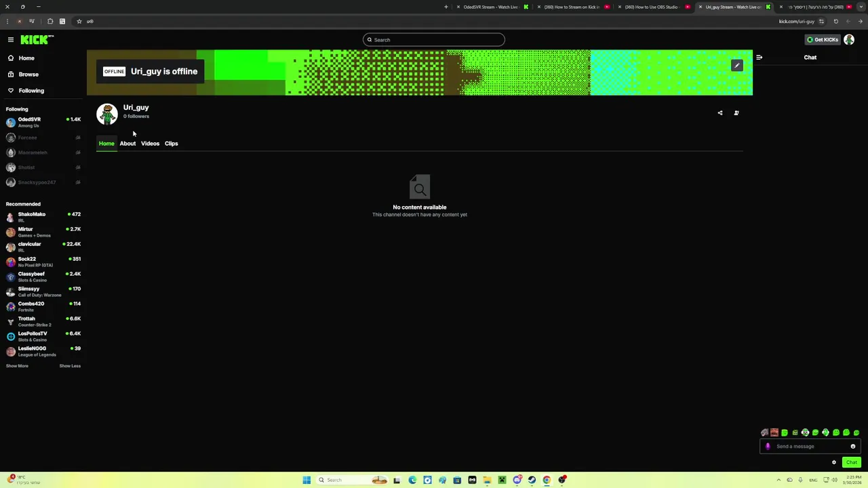This screenshot has height=488, width=868.
Task: Switch to How to Stream on Kick tab
Action: point(573,7)
